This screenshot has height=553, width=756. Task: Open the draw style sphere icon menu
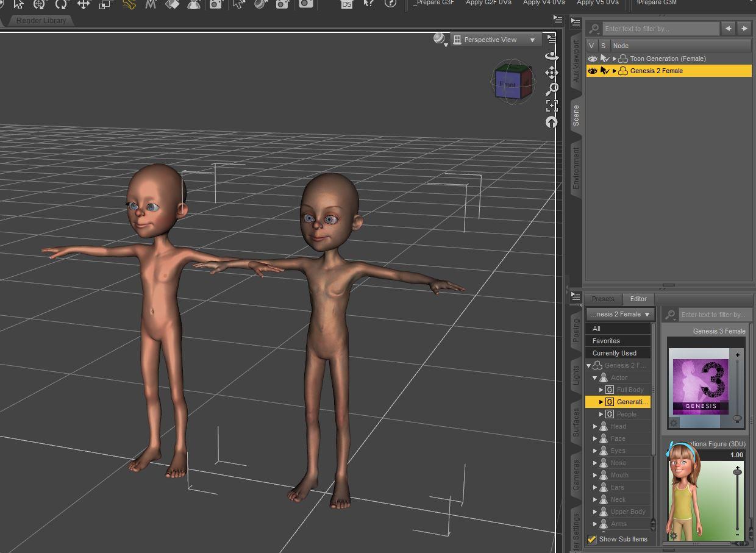tap(440, 40)
